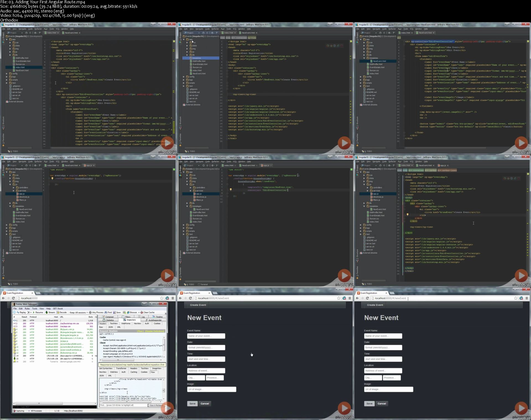
Task: Click Save button in 00:07:28 frame
Action: coord(192,404)
